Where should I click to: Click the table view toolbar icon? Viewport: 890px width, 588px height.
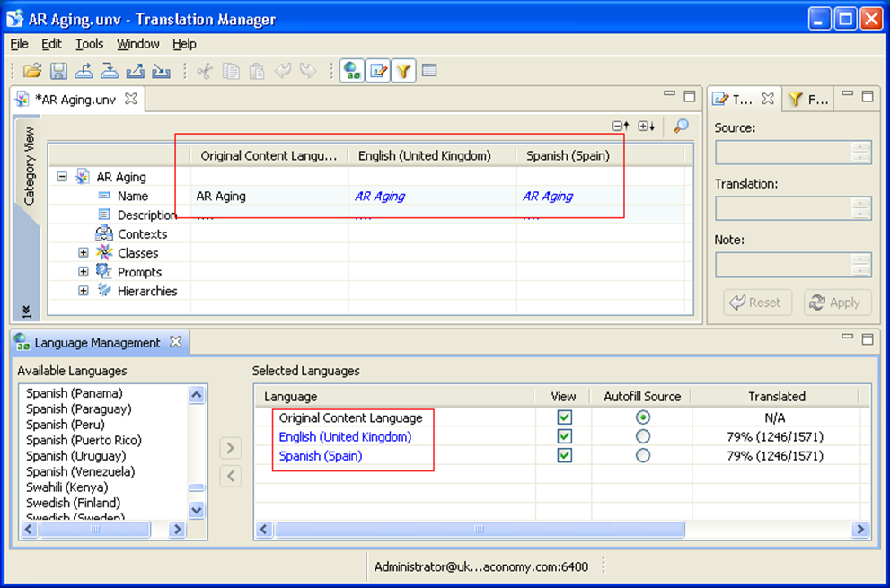click(x=429, y=71)
